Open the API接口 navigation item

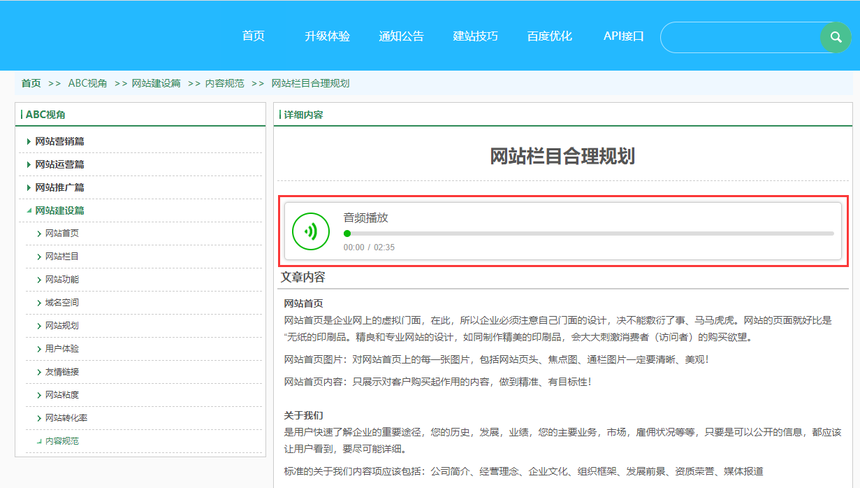pos(624,36)
